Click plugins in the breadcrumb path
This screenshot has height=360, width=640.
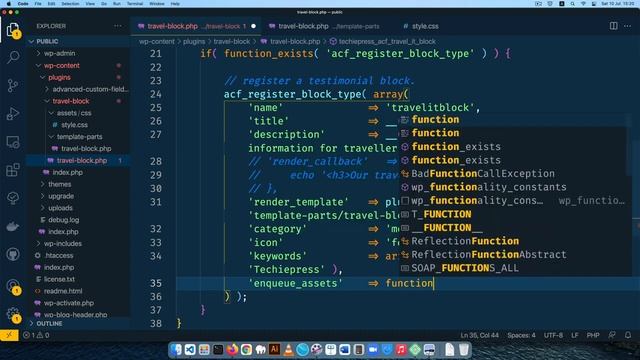(x=194, y=42)
